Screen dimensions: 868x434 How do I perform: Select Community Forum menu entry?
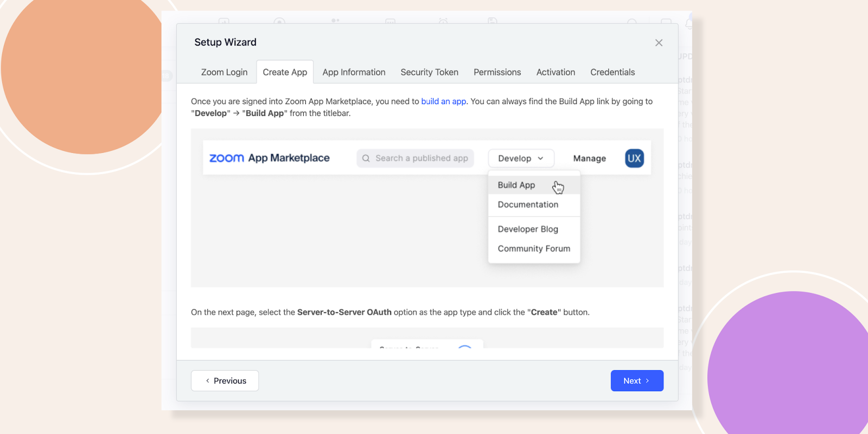click(x=534, y=248)
